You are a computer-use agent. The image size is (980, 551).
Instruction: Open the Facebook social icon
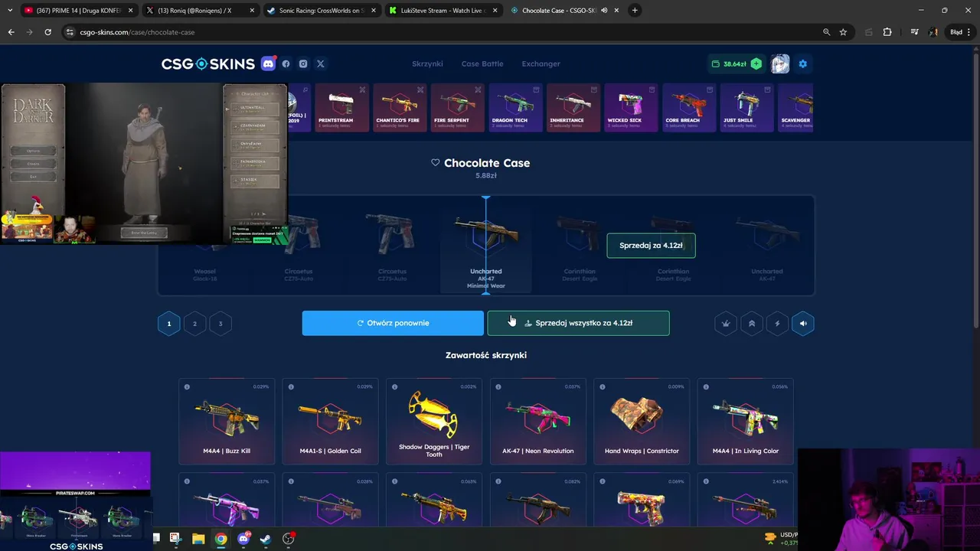(286, 64)
